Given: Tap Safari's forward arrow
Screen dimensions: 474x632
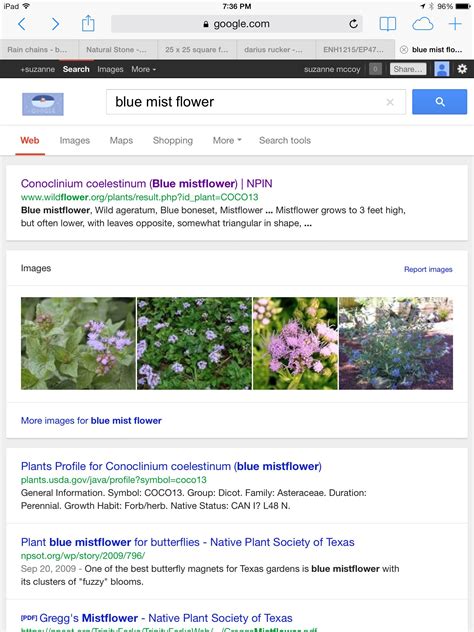Looking at the screenshot, I should click(x=55, y=24).
